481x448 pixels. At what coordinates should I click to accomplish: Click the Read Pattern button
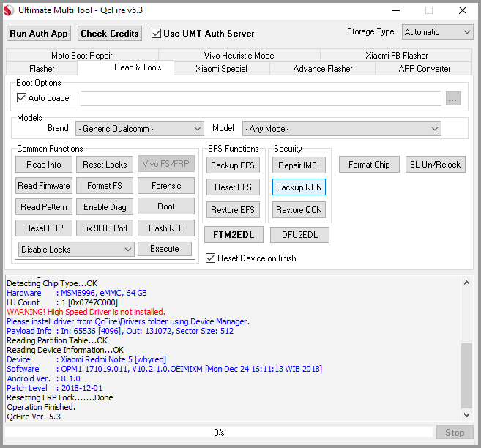(44, 207)
